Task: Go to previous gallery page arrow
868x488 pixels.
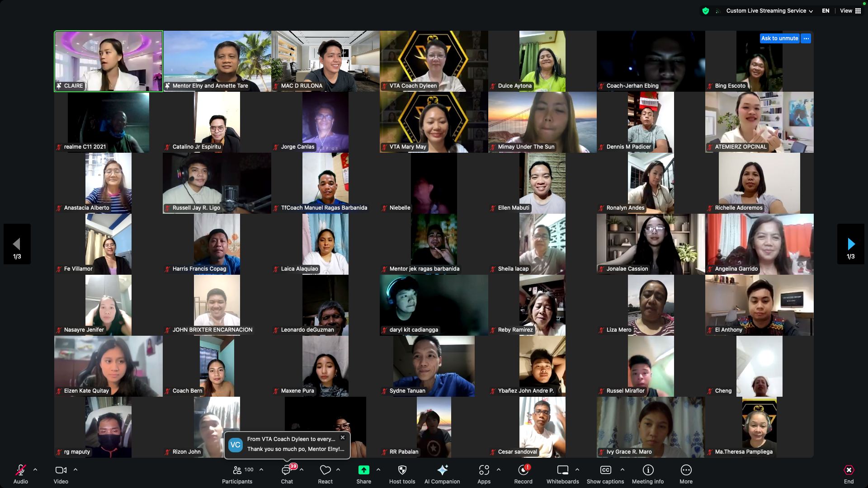Action: click(x=17, y=244)
